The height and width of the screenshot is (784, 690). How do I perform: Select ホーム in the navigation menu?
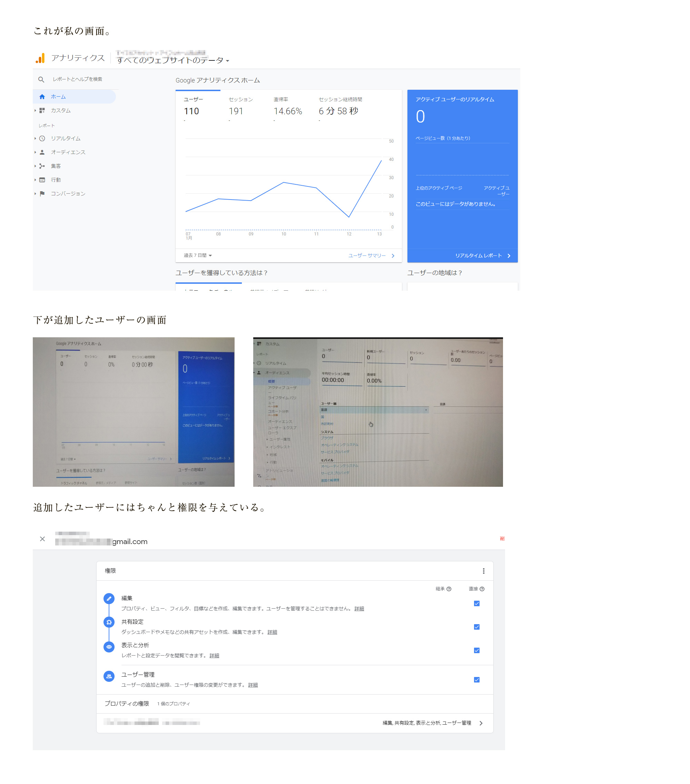pyautogui.click(x=58, y=97)
